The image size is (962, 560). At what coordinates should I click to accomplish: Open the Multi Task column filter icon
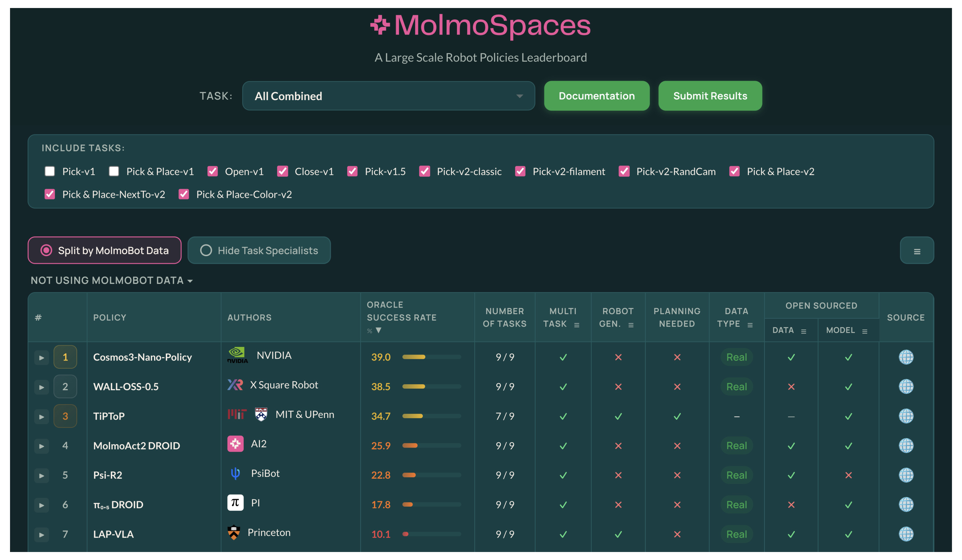[576, 325]
